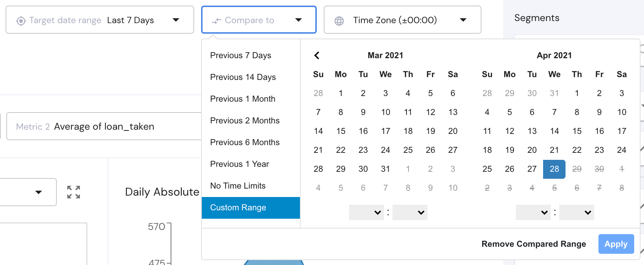
Task: Pick March 10 in Mar 2021 calendar
Action: coord(385,112)
